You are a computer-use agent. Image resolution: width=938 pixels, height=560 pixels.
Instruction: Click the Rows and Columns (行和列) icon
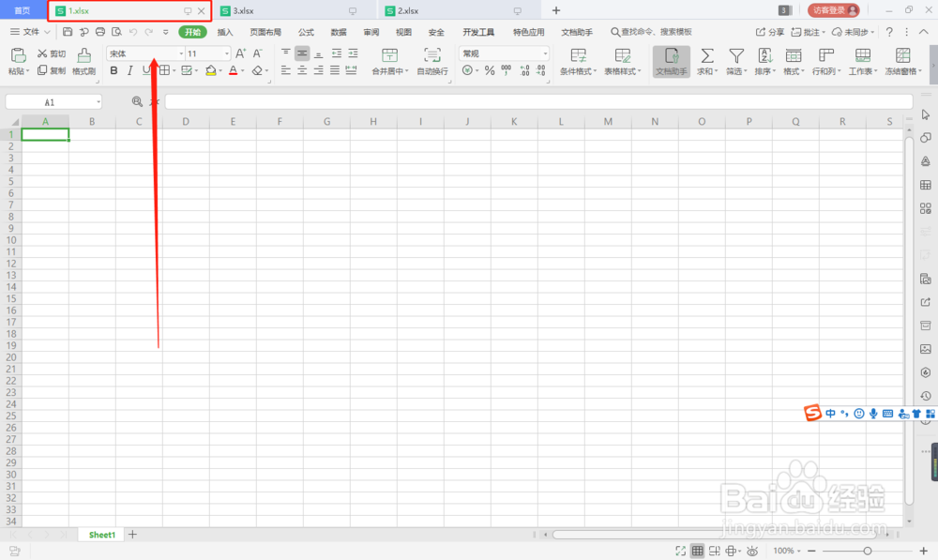click(x=826, y=55)
